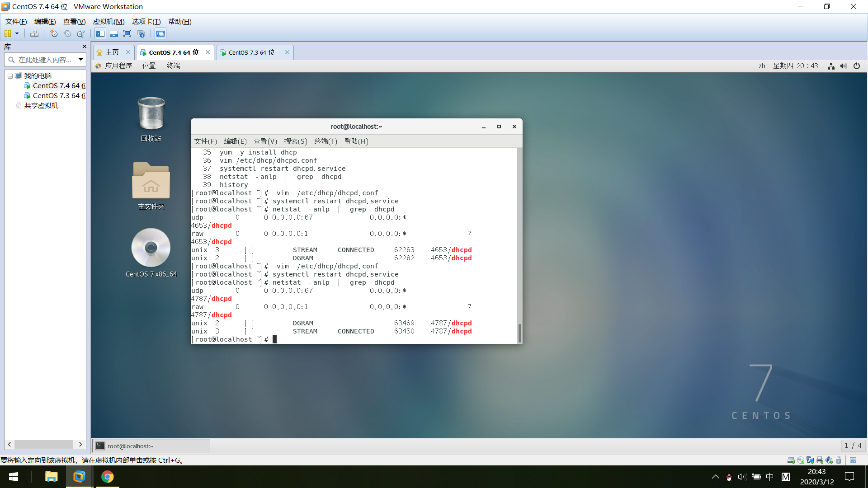This screenshot has height=488, width=868.
Task: Open the 虚拟机(M) menu
Action: coord(108,21)
